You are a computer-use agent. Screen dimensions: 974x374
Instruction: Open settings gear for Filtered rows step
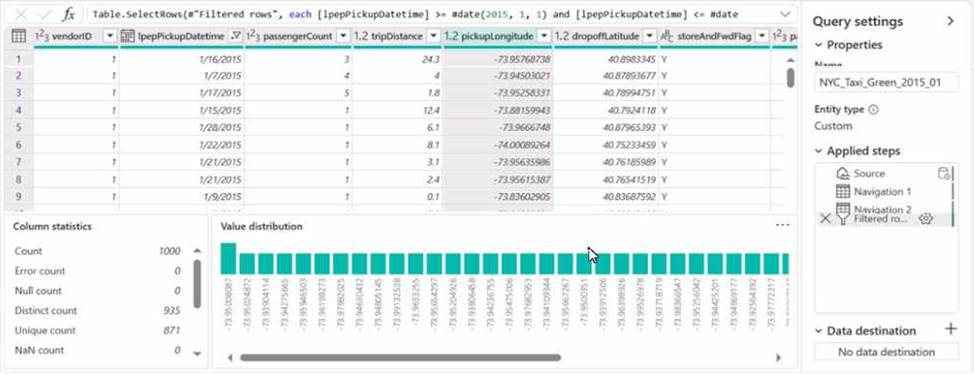click(926, 219)
